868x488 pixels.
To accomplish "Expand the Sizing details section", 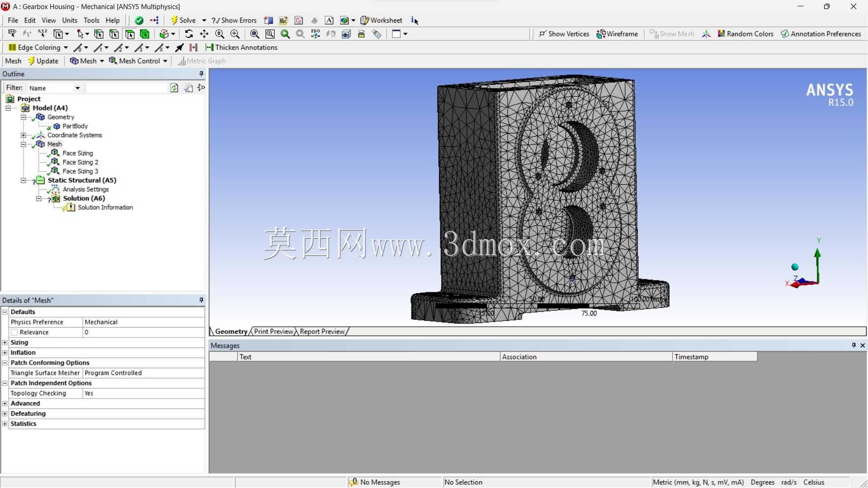I will click(x=5, y=343).
